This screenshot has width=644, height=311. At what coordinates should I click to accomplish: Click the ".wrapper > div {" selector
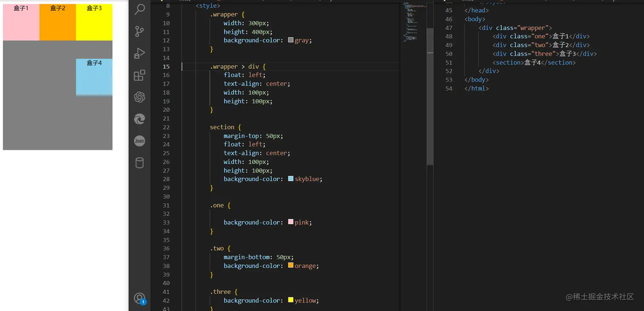pos(238,66)
